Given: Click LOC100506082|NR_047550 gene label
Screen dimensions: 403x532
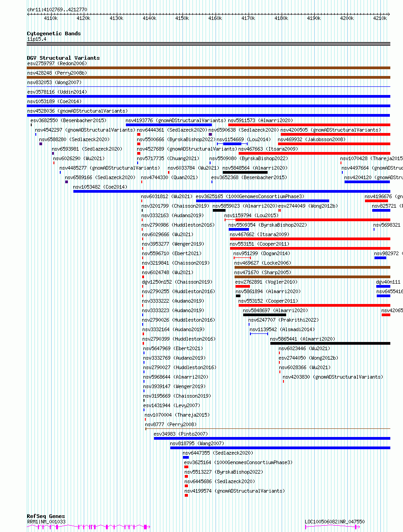Looking at the screenshot, I should click(335, 522).
